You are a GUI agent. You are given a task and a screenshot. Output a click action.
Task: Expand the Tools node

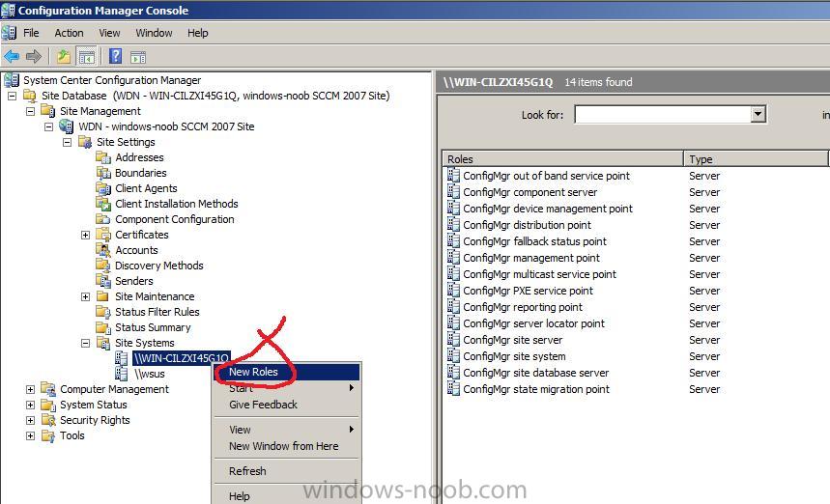(x=30, y=435)
